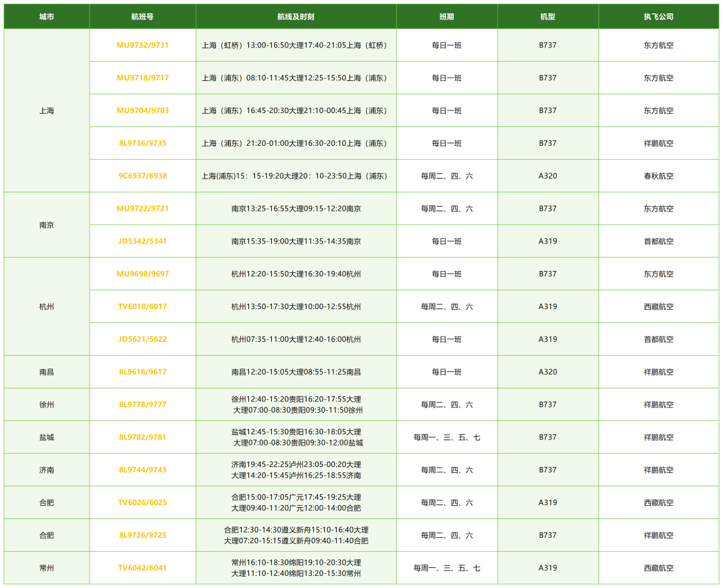Click the 班期 column header
The image size is (723, 588).
447,17
